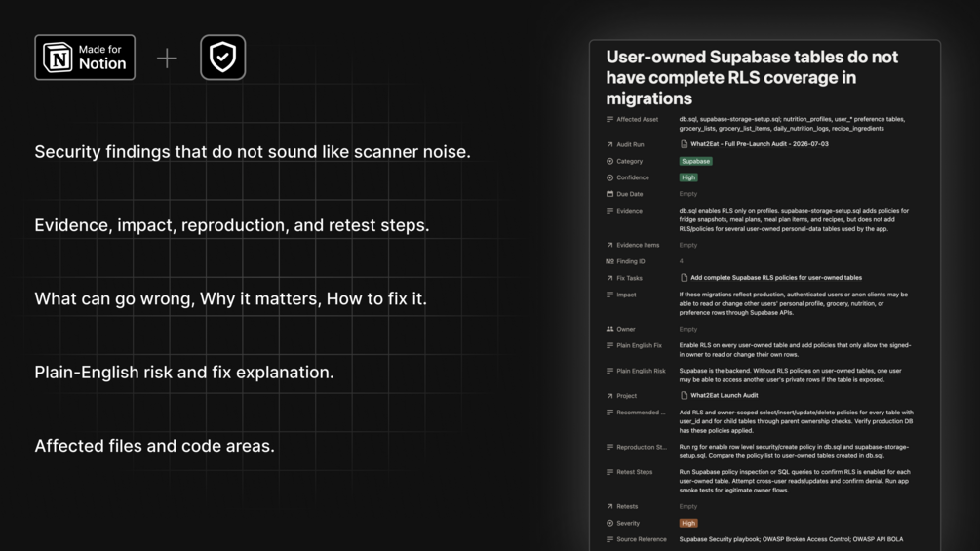Viewport: 980px width, 551px height.
Task: Select the green High confidence tag
Action: pyautogui.click(x=688, y=177)
